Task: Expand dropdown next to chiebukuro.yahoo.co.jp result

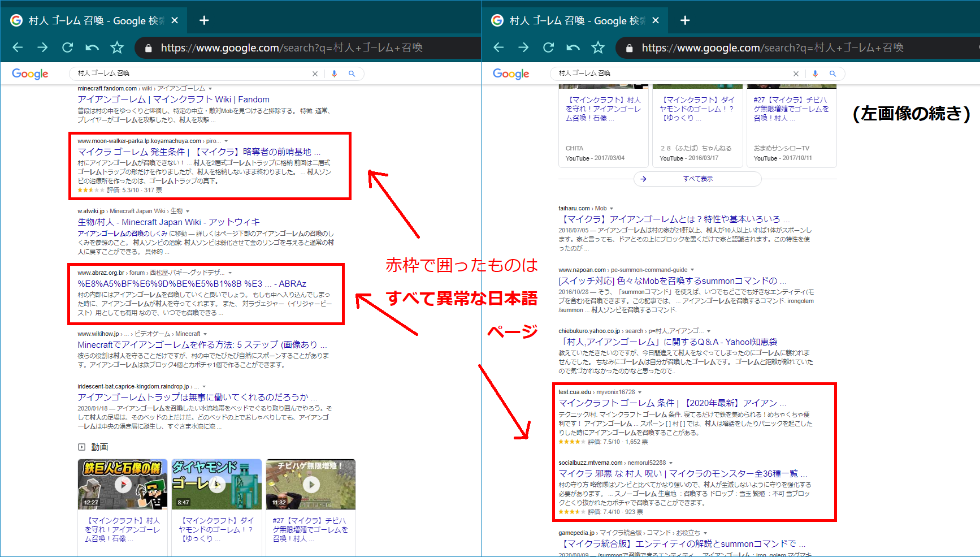Action: (x=709, y=331)
